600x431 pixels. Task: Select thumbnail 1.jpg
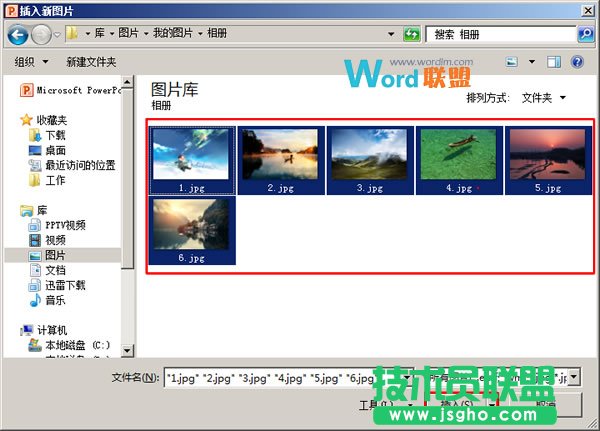pos(192,160)
